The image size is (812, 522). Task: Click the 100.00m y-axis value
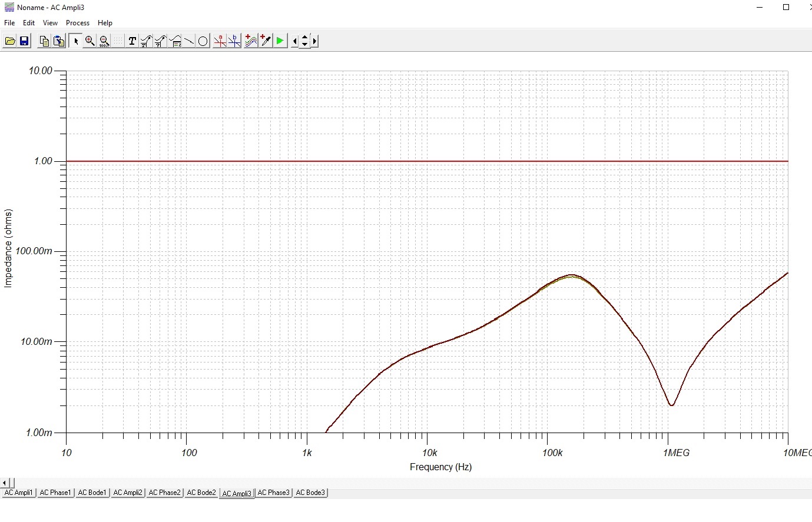[x=34, y=251]
